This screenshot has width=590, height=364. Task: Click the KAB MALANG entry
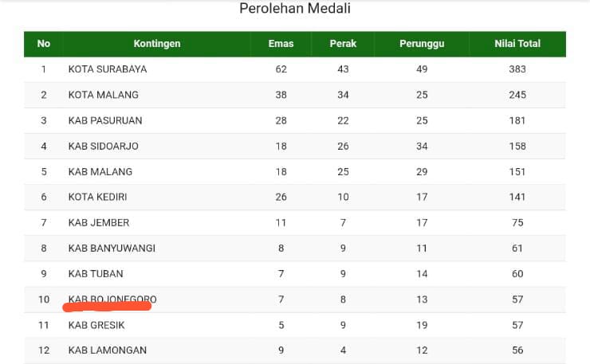click(100, 171)
